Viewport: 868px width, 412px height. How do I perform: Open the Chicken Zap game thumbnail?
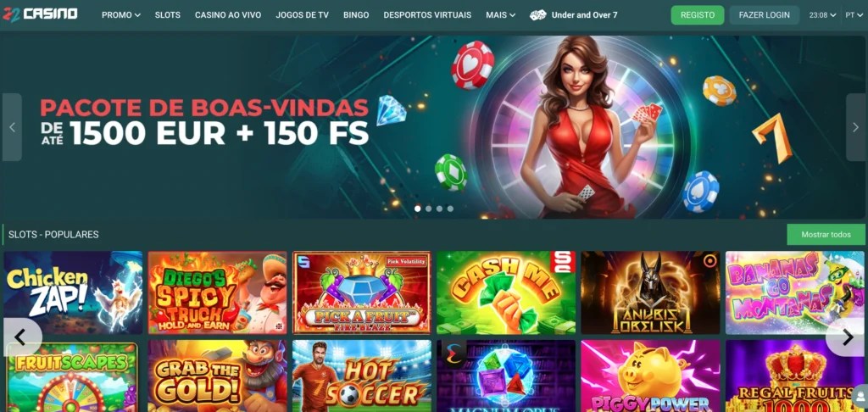point(73,293)
